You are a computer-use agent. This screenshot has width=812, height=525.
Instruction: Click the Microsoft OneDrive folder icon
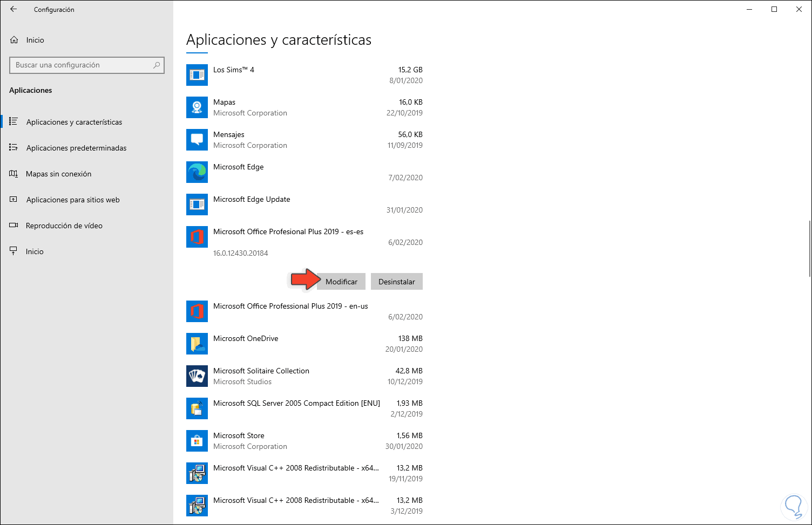tap(197, 344)
